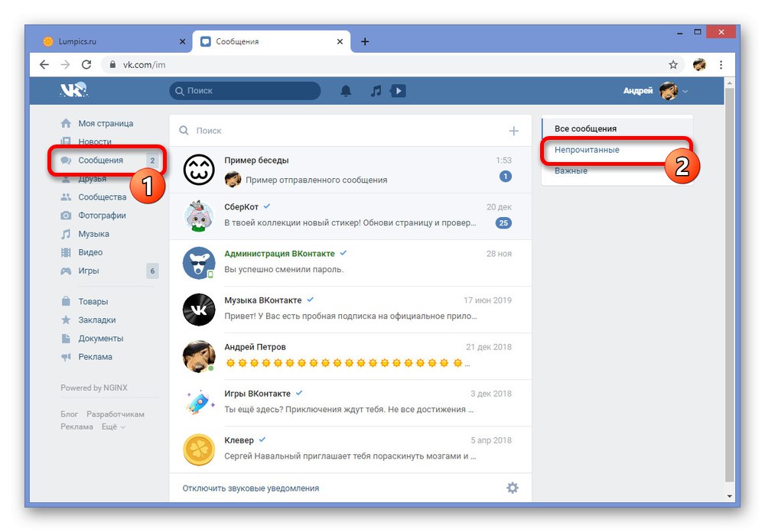This screenshot has width=765, height=532.
Task: Click the Клевер clover avatar
Action: click(199, 449)
